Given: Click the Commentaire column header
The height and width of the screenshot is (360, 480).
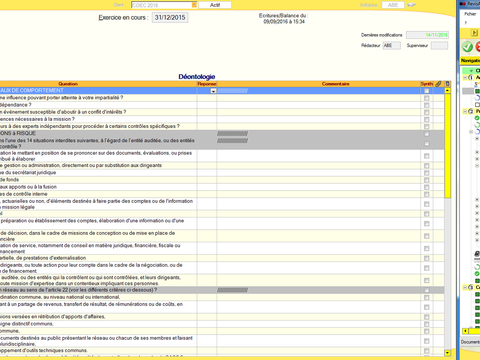Looking at the screenshot, I should (x=335, y=84).
